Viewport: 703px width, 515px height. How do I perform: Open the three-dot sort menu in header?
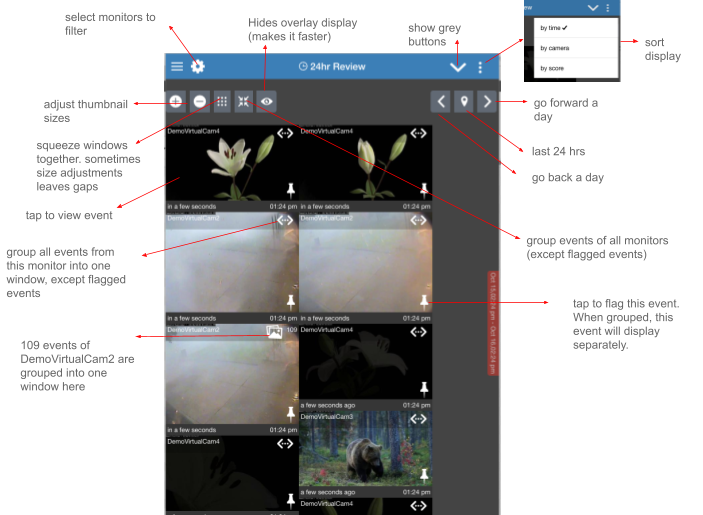tap(480, 67)
